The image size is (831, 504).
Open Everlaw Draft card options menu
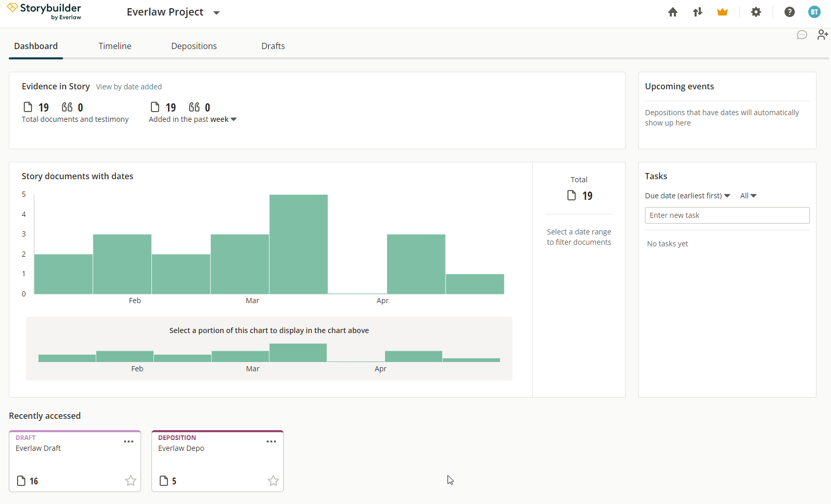click(x=129, y=442)
